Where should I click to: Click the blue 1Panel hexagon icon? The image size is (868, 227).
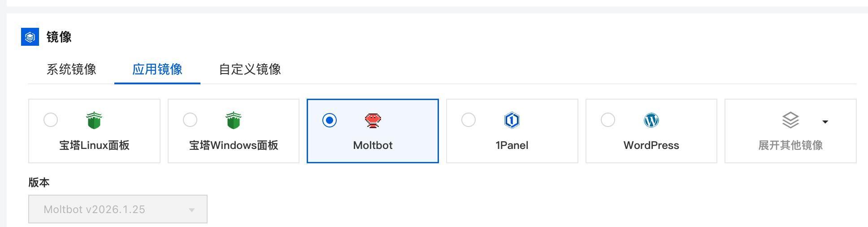point(512,120)
